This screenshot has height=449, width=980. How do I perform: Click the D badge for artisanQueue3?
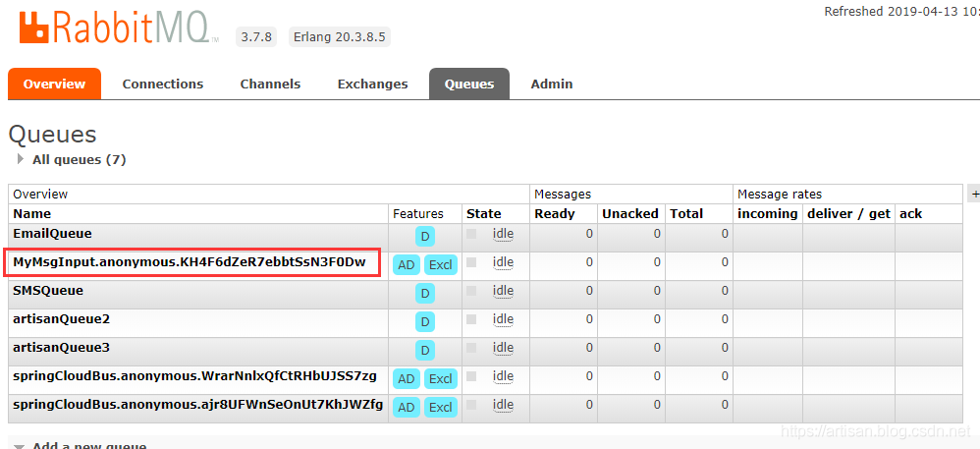425,351
